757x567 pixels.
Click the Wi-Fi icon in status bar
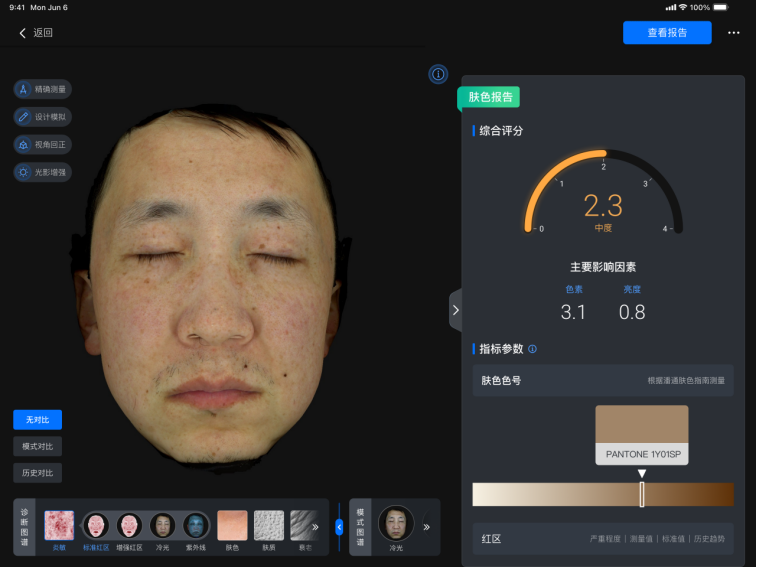683,7
